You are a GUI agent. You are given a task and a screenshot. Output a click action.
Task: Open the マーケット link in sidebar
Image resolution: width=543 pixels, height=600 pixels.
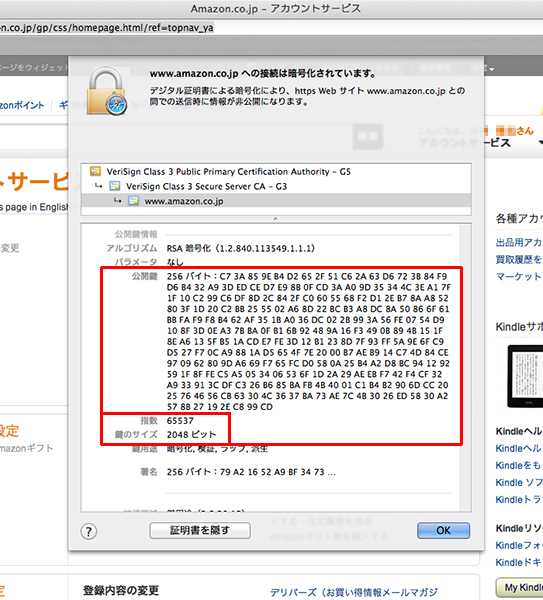pyautogui.click(x=519, y=276)
